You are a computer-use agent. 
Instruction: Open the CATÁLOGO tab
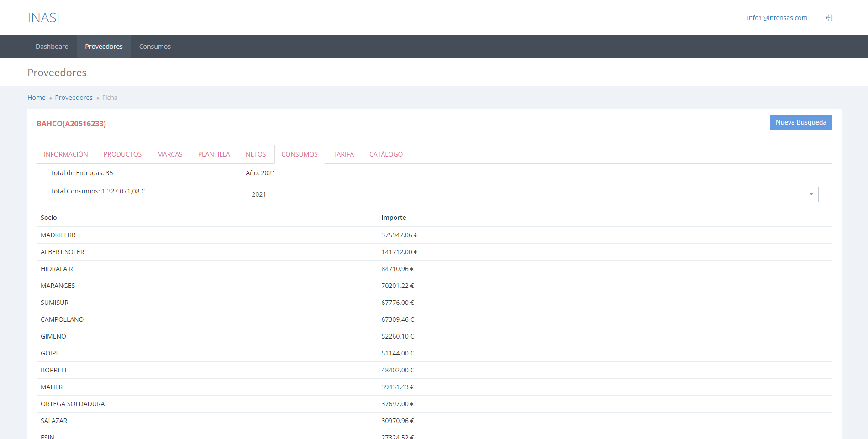pos(386,154)
